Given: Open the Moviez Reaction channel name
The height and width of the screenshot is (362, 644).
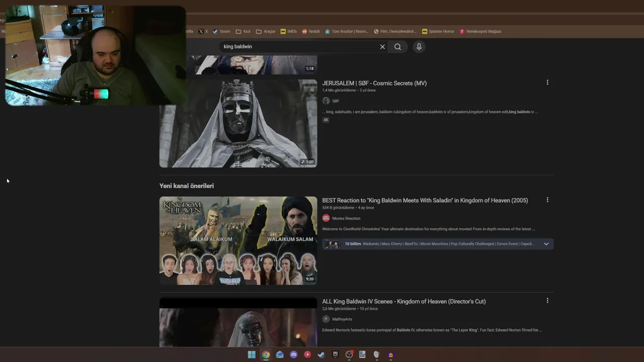Looking at the screenshot, I should (346, 218).
